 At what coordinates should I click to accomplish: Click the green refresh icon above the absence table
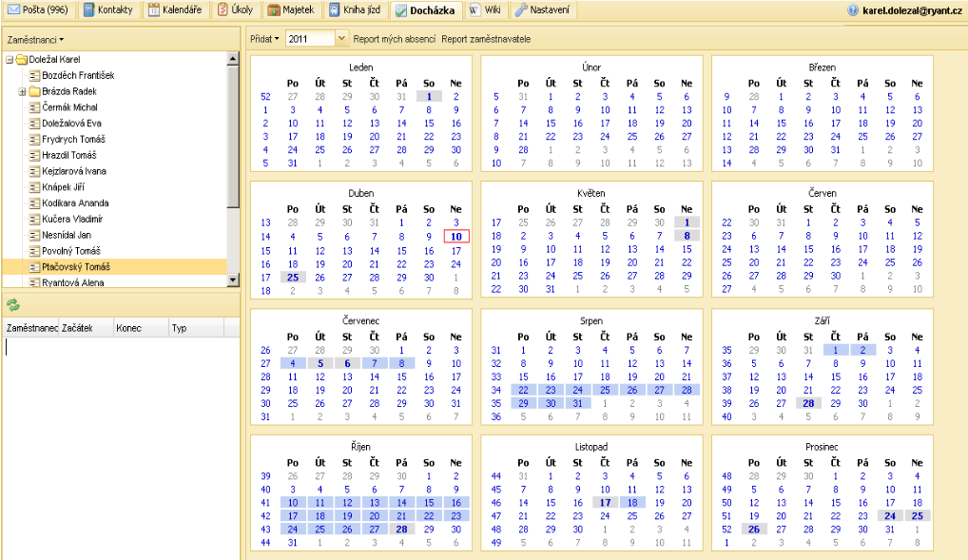[x=13, y=304]
